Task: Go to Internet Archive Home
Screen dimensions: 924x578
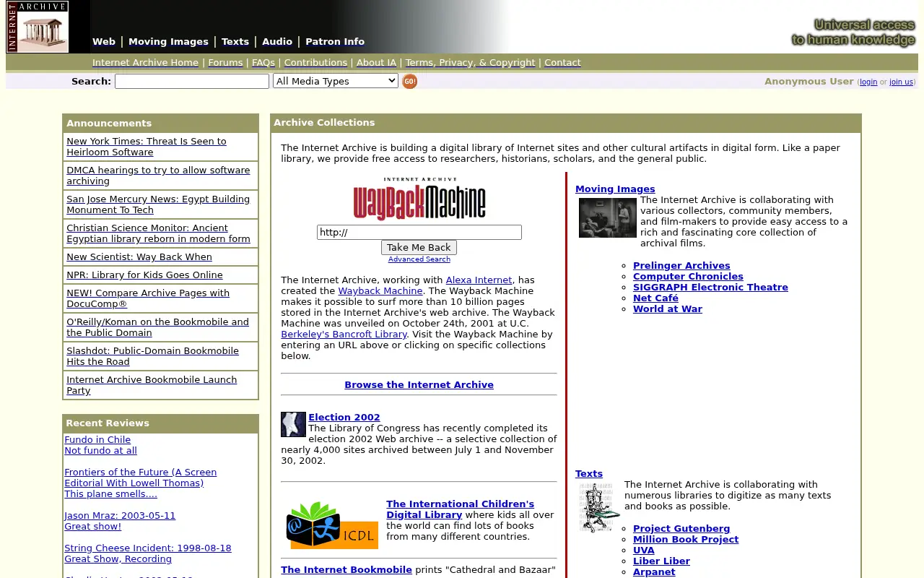Action: pos(145,63)
